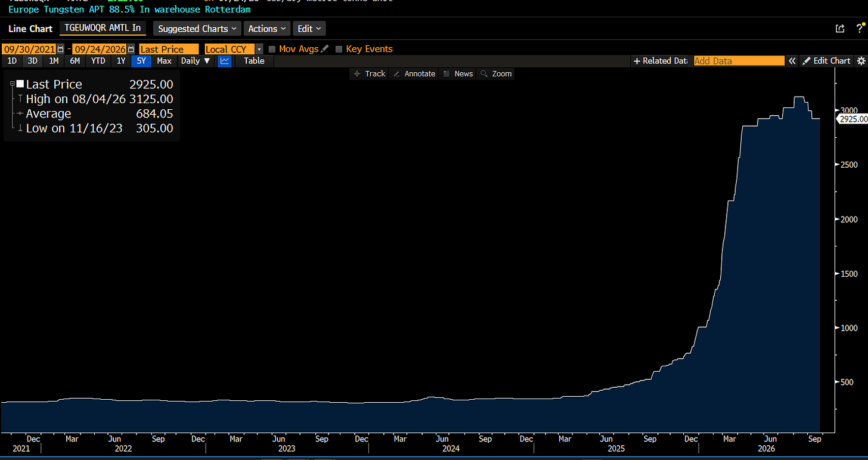Click the line chart view icon

tap(225, 61)
